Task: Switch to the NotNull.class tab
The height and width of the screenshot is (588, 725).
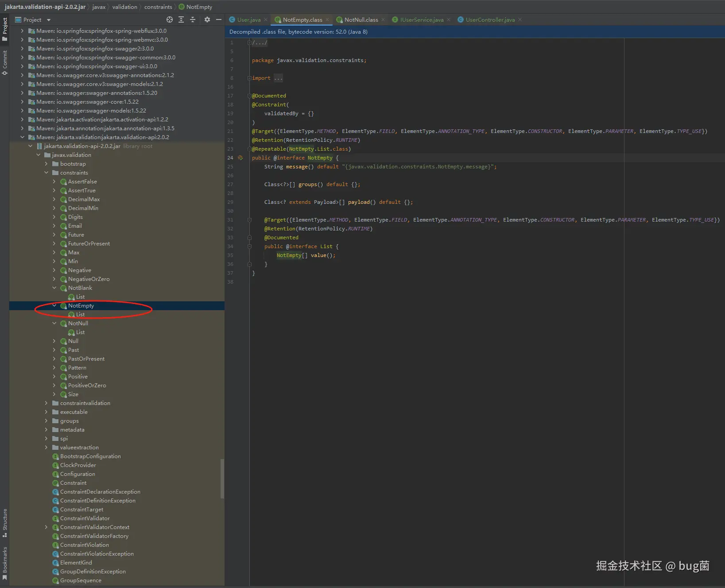Action: pos(361,20)
